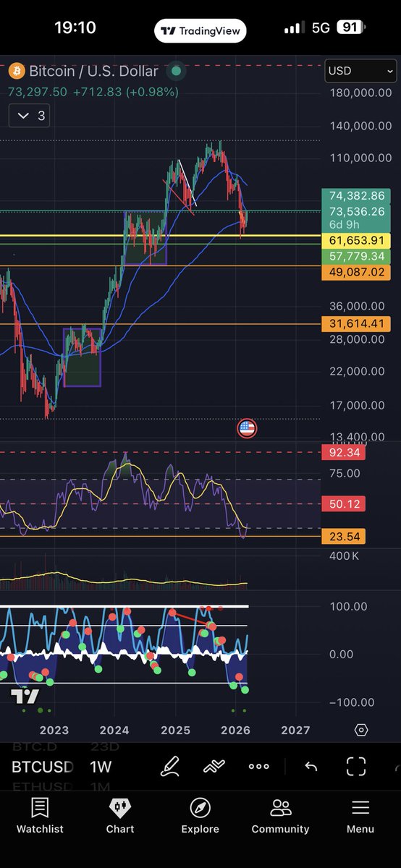The width and height of the screenshot is (401, 868).
Task: Tap the 73,536.26 current price label
Action: pos(358,211)
